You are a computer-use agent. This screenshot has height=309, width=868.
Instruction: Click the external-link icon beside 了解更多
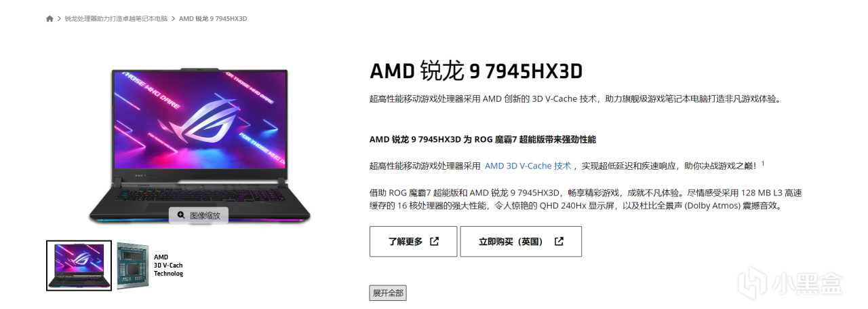pos(434,241)
